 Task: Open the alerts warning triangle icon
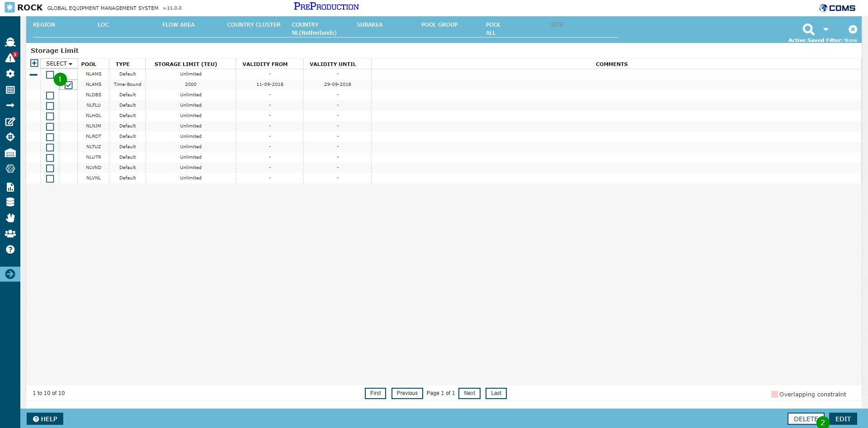10,58
